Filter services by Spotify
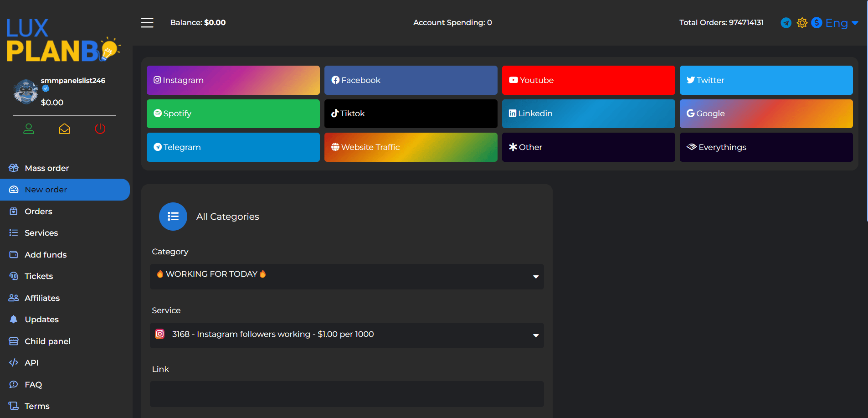This screenshot has height=418, width=868. pyautogui.click(x=233, y=114)
